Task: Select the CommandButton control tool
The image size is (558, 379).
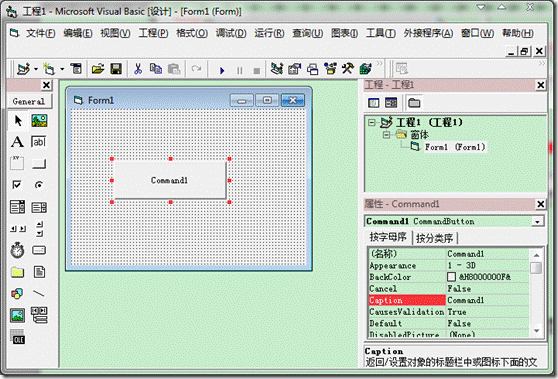Action: click(x=39, y=163)
